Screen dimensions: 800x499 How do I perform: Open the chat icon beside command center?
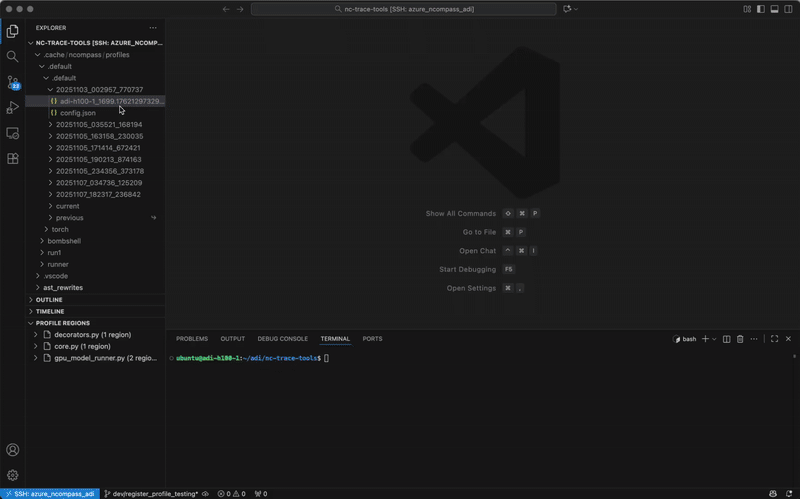pos(566,9)
